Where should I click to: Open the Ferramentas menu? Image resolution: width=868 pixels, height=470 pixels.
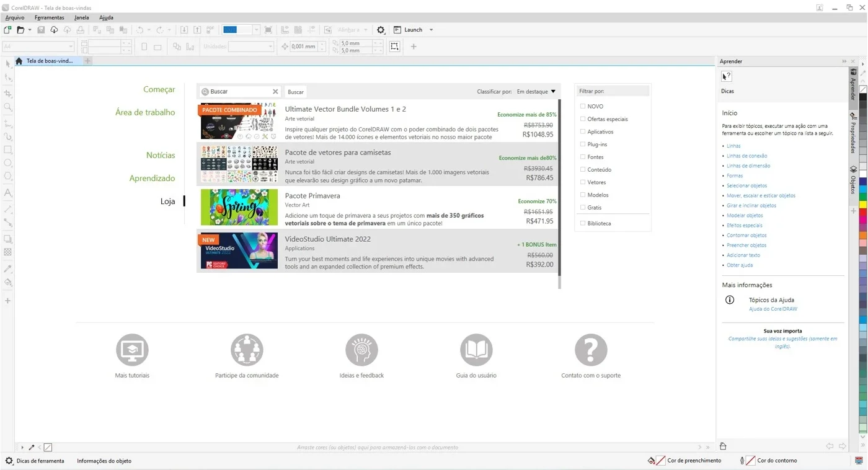[x=50, y=17]
